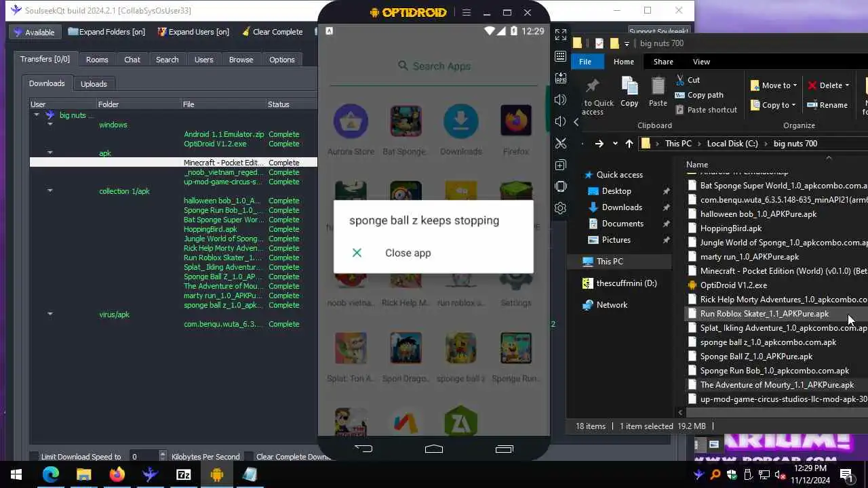Open the Users tab in Soulseek

pos(204,60)
